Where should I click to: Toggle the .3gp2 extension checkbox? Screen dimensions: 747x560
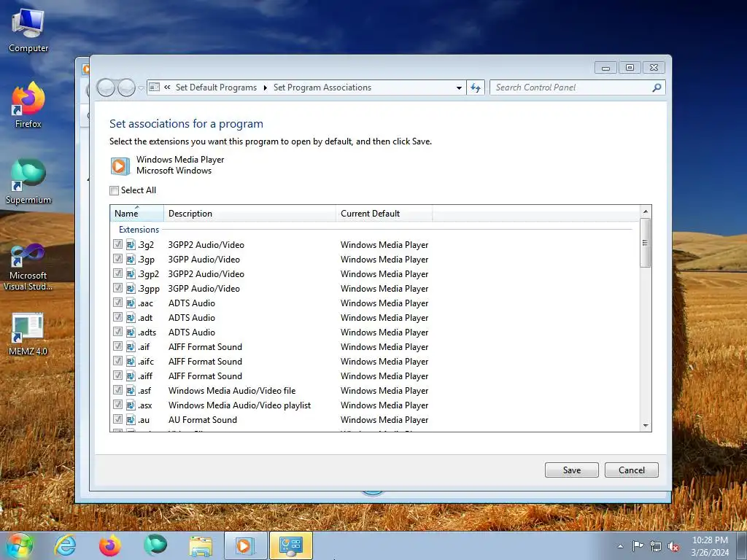click(x=117, y=273)
